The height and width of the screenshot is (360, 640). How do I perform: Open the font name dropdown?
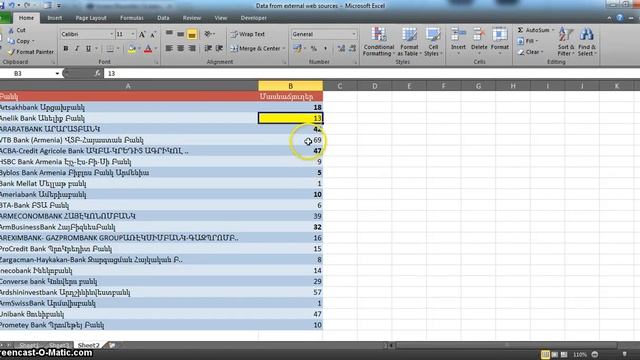(x=111, y=34)
